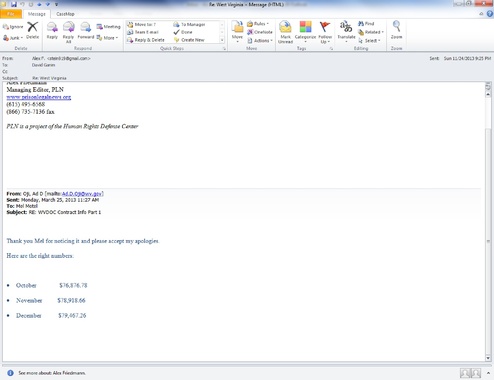This screenshot has width=494, height=380.
Task: Forward this email message
Action: click(x=86, y=30)
